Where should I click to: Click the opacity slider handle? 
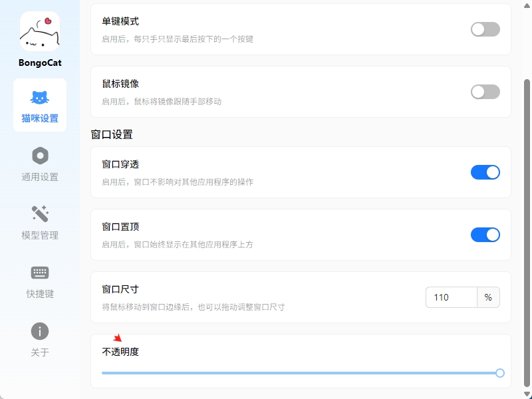pyautogui.click(x=500, y=373)
